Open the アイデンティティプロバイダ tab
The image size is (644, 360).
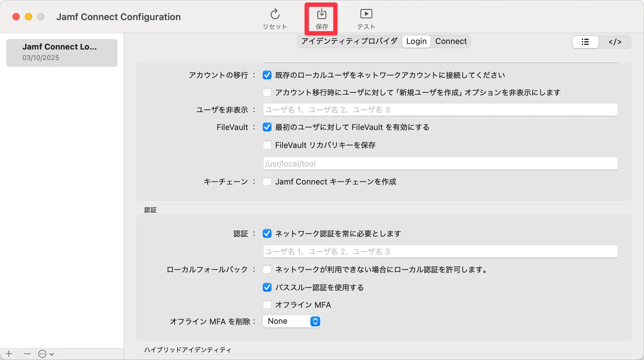coord(349,41)
